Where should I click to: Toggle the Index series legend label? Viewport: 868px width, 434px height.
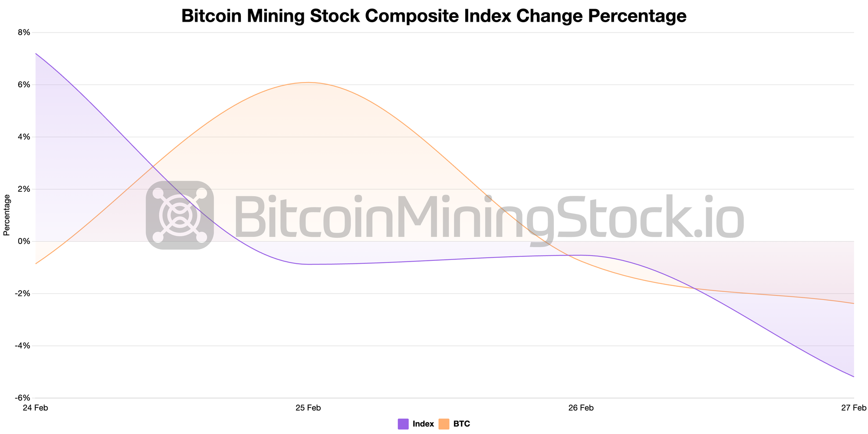pos(423,424)
